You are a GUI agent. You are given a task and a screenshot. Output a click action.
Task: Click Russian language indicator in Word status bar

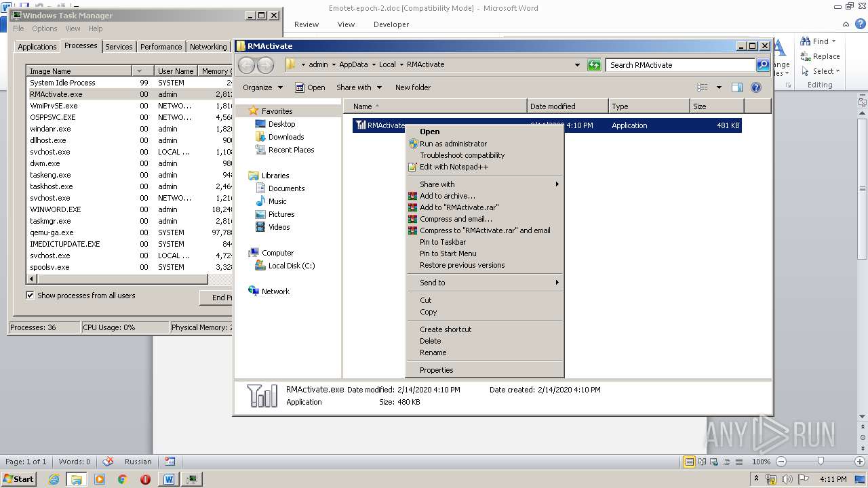(x=138, y=462)
